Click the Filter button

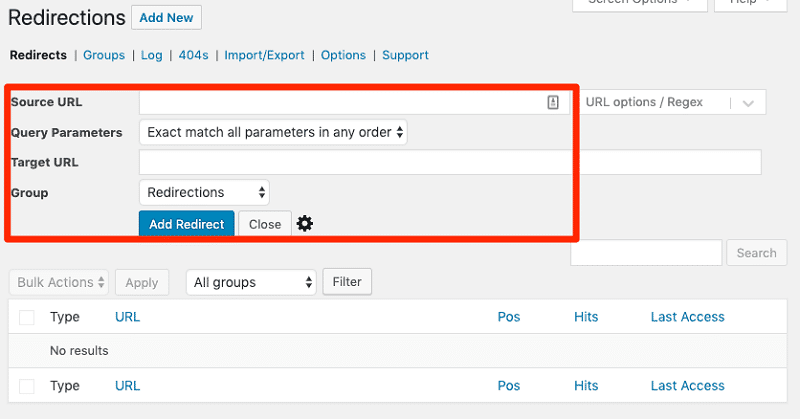(347, 282)
